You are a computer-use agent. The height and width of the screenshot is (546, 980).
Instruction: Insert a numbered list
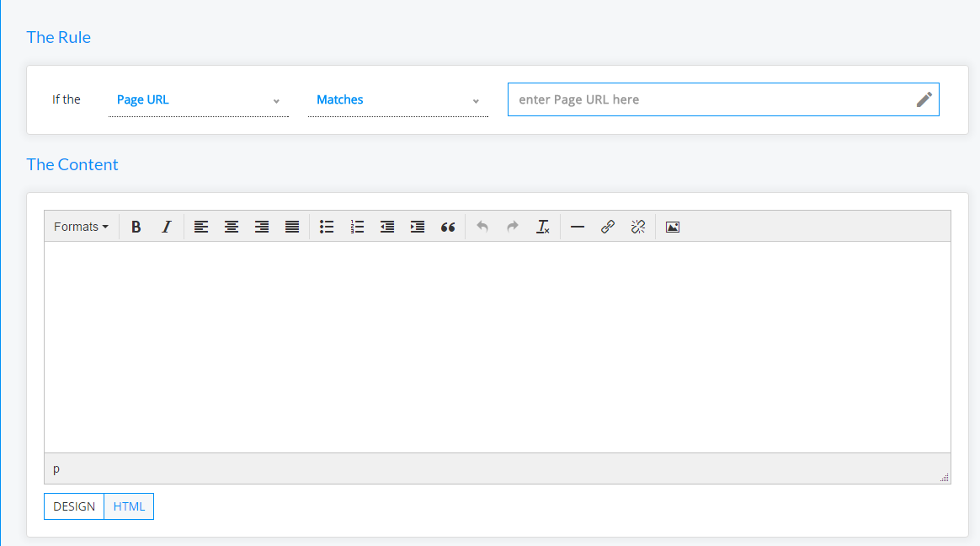357,227
